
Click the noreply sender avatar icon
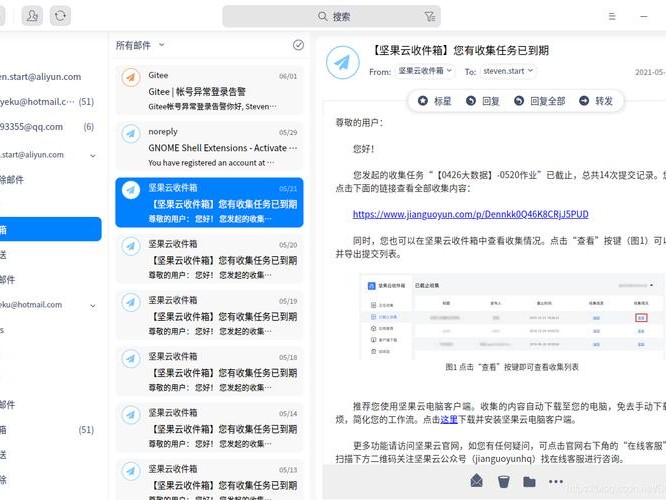coord(131,133)
